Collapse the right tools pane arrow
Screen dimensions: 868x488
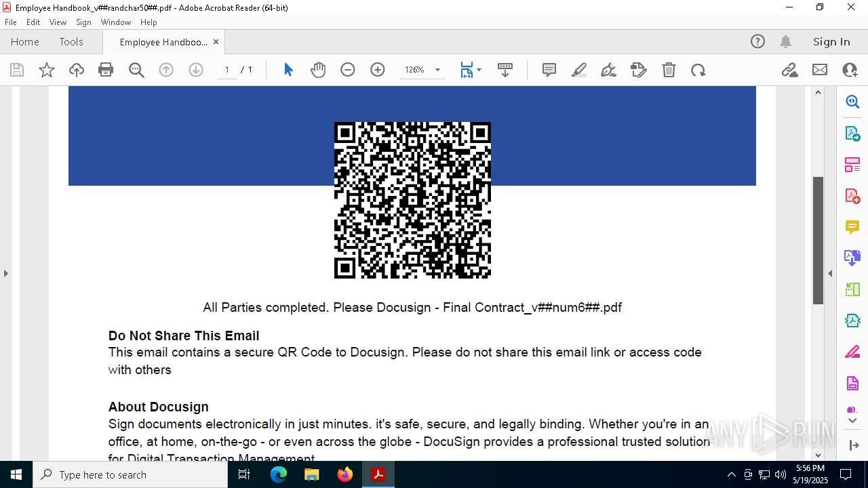[x=830, y=273]
